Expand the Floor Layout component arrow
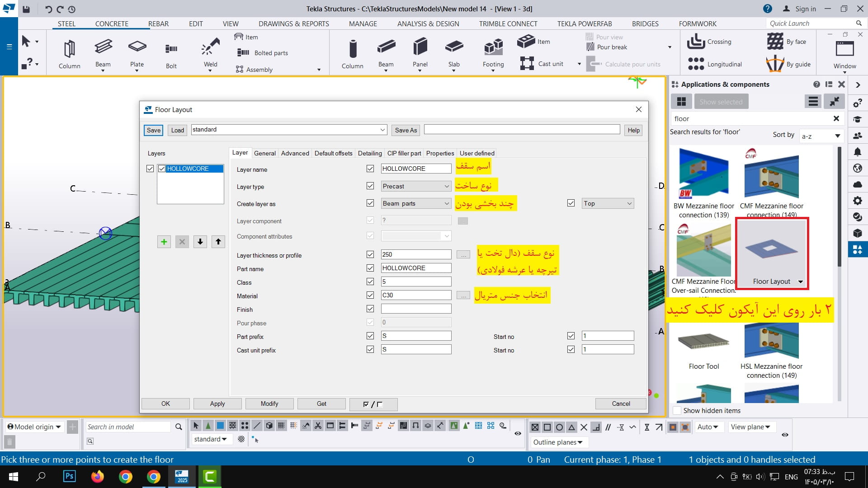This screenshot has width=868, height=488. click(801, 282)
